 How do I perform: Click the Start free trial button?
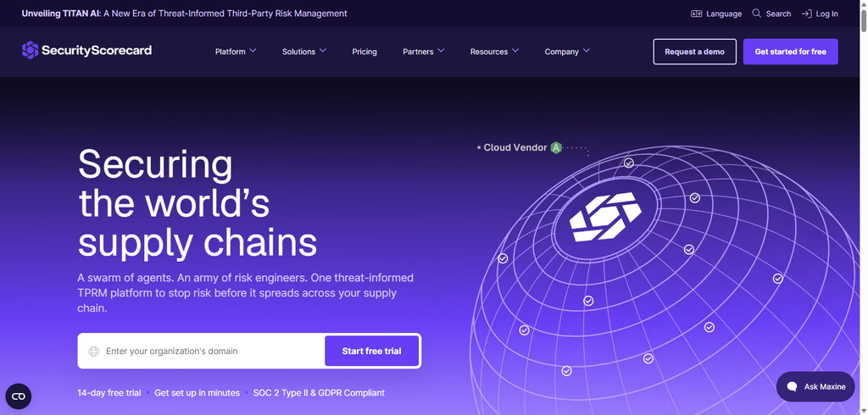coord(371,351)
